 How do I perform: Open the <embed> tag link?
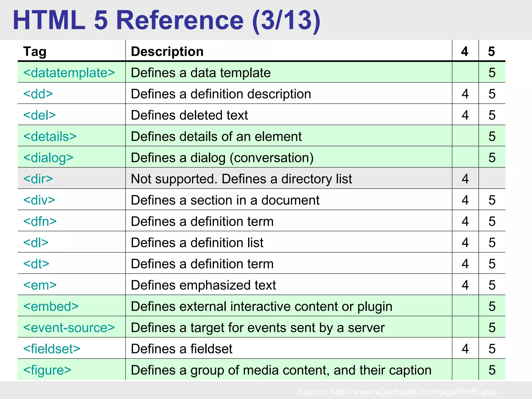51,307
